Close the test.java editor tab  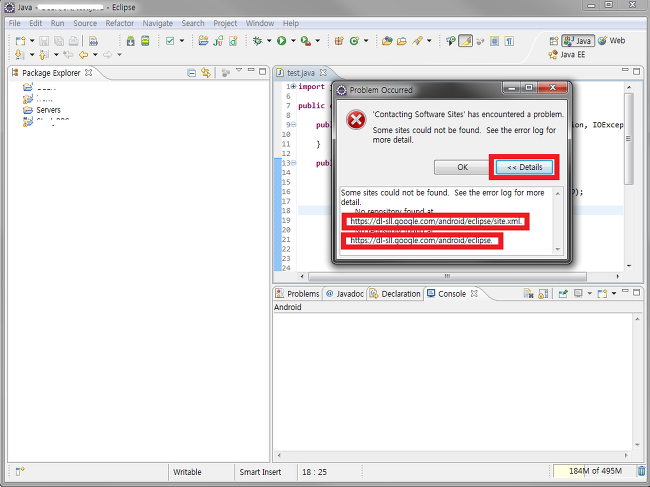click(323, 73)
